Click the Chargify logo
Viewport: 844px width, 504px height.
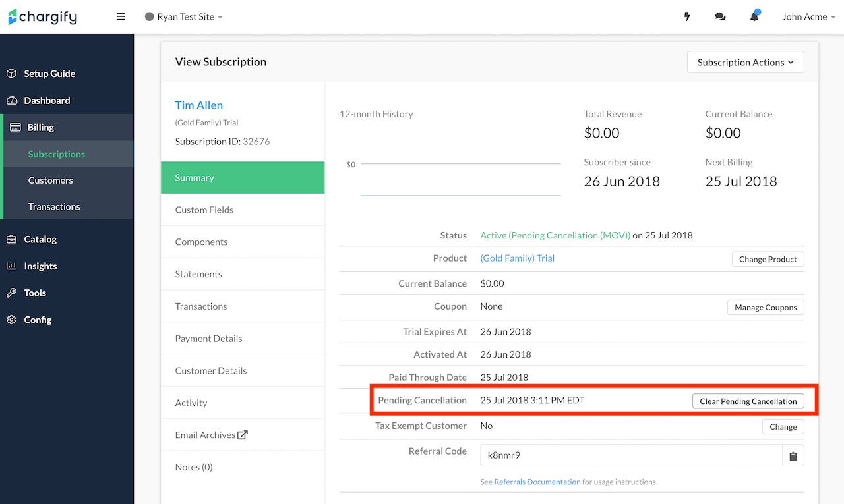click(43, 16)
